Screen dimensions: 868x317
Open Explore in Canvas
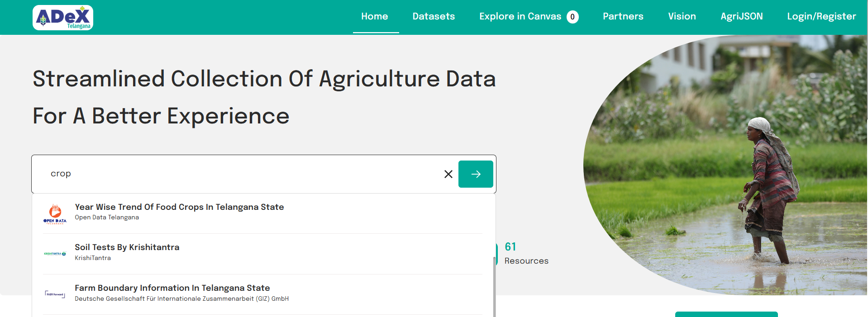coord(520,16)
